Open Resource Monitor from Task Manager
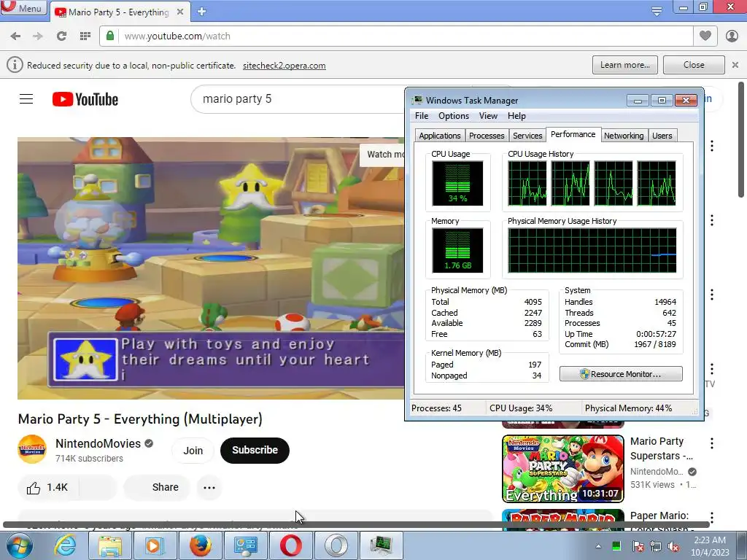This screenshot has height=560, width=747. 621,374
